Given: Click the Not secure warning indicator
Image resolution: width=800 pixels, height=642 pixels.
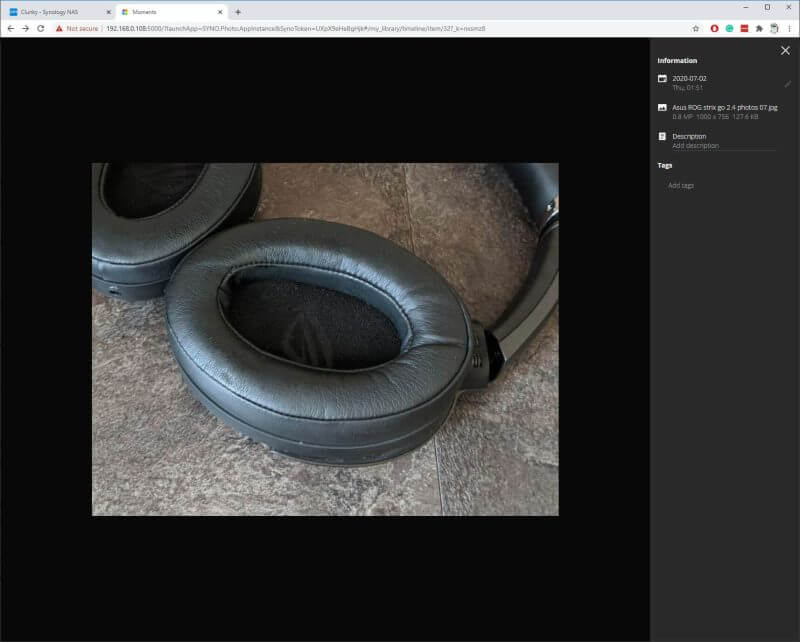Looking at the screenshot, I should [77, 29].
